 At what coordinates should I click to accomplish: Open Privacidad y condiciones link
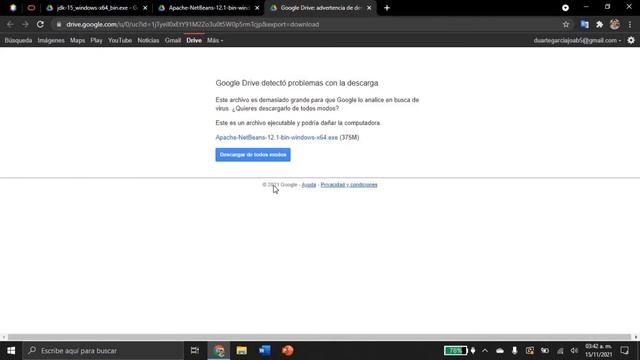tap(349, 185)
